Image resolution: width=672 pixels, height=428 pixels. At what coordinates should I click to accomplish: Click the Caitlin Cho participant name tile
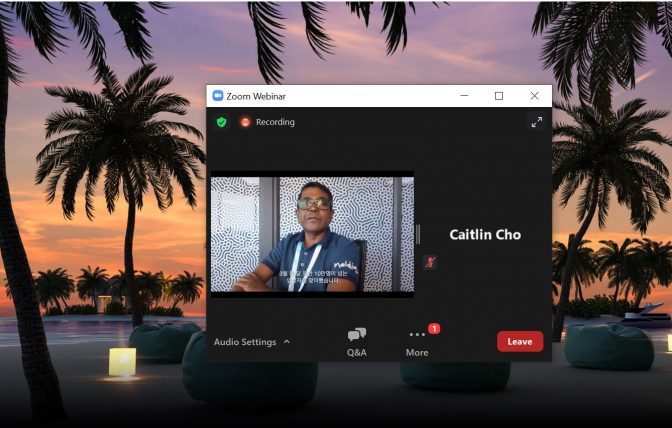point(485,235)
